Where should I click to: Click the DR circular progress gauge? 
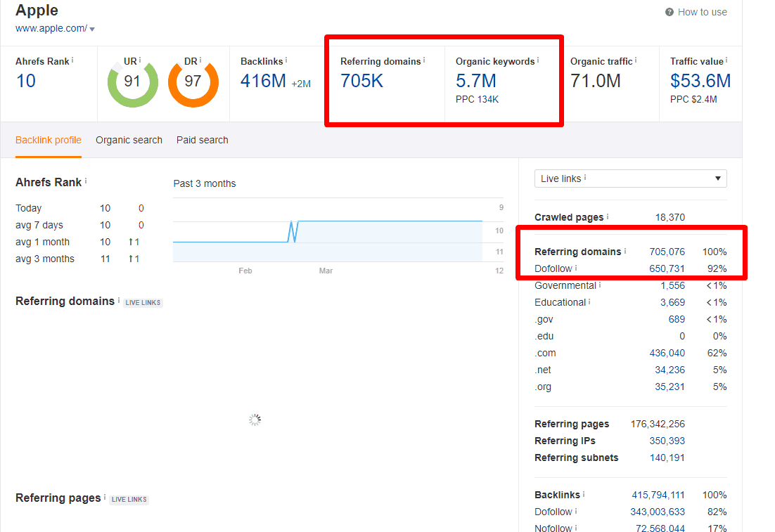pos(193,83)
